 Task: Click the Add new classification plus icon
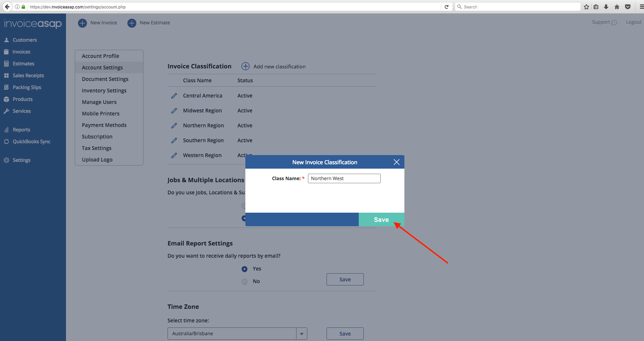[x=245, y=66]
